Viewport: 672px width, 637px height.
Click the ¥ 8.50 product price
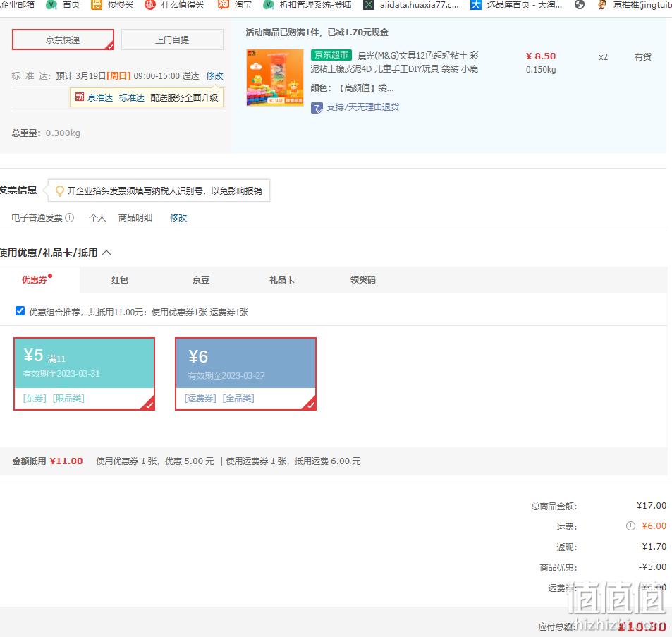(540, 56)
